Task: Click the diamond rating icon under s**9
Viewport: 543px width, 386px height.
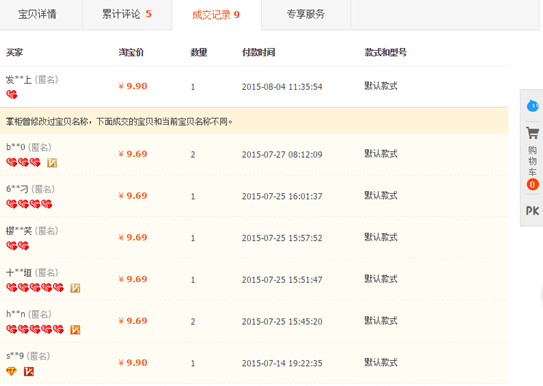Action: 11,371
